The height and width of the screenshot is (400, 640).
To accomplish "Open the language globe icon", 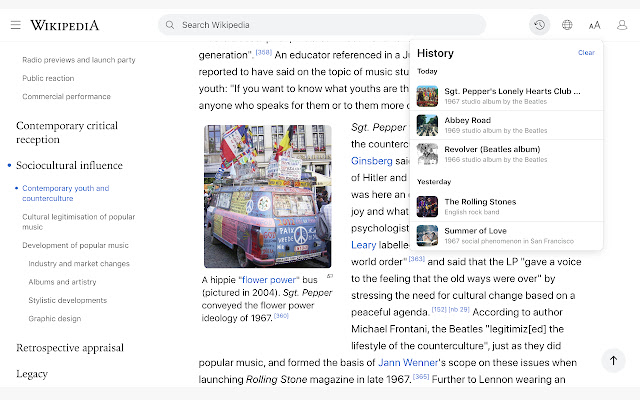I will 567,25.
